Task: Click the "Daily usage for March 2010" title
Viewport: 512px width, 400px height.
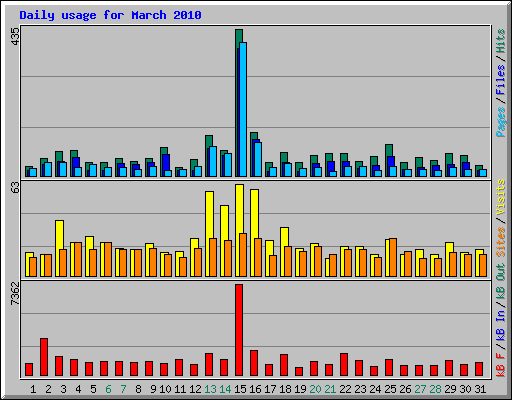Action: coord(110,15)
